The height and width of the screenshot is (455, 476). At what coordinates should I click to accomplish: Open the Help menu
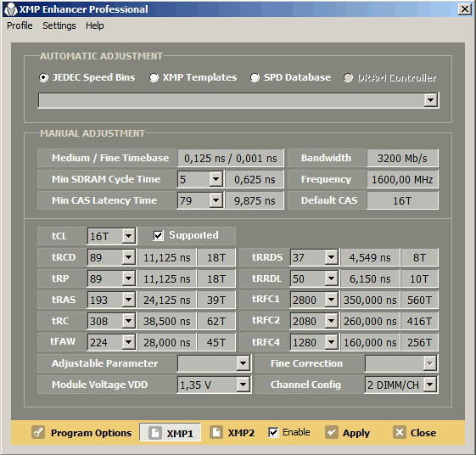[x=95, y=25]
